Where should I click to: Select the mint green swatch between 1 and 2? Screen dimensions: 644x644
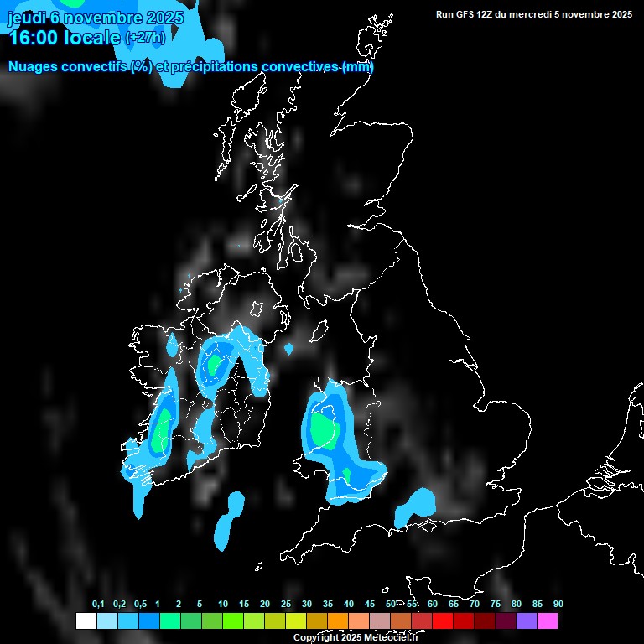point(169,621)
